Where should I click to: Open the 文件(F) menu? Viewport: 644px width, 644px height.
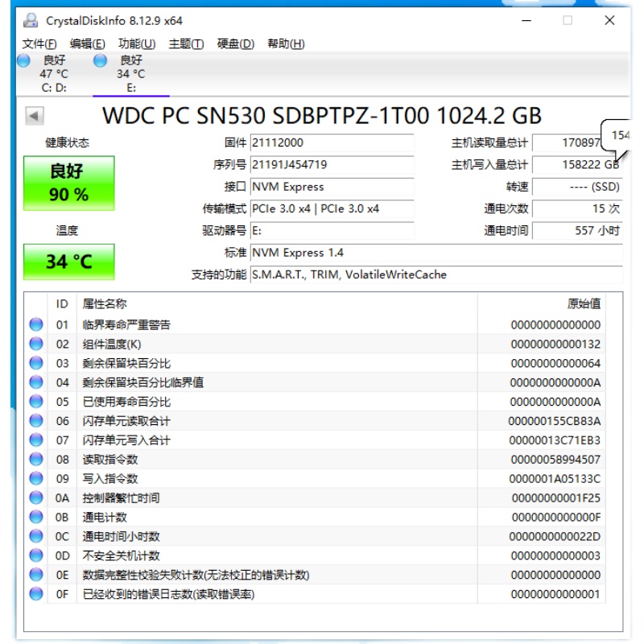tap(39, 43)
